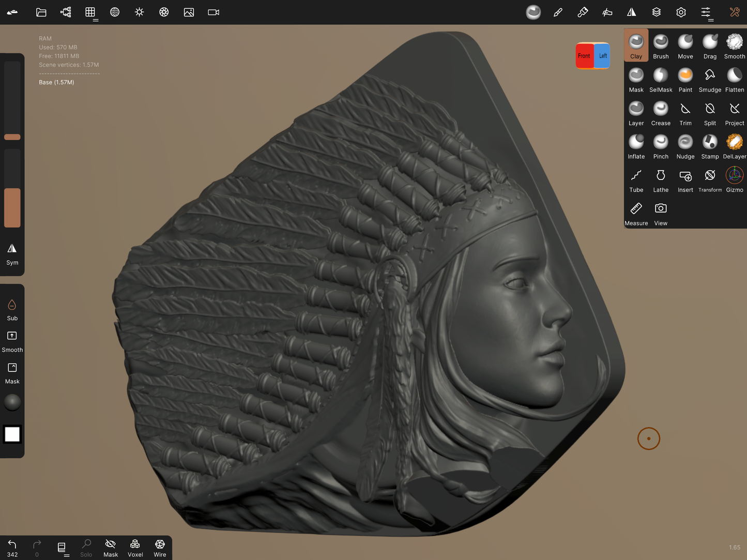Toggle Mask shortcut on left panel
This screenshot has width=747, height=560.
pos(12,373)
